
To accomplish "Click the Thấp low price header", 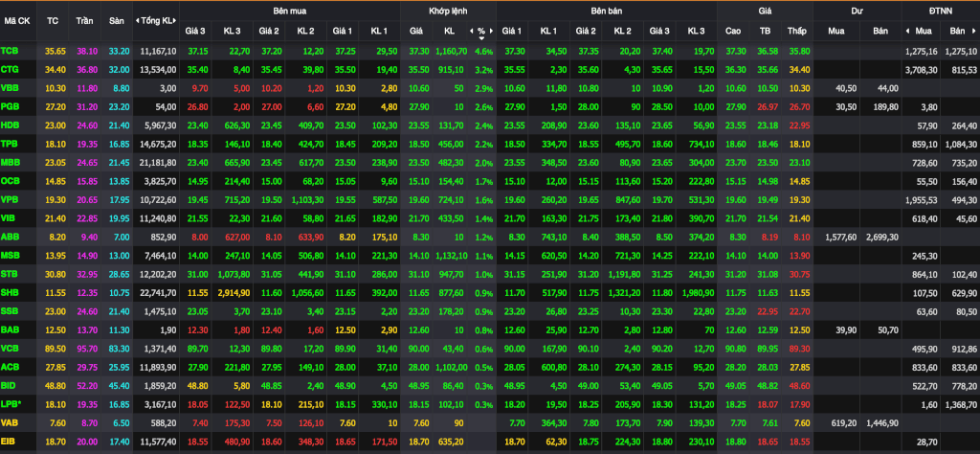I will [797, 30].
